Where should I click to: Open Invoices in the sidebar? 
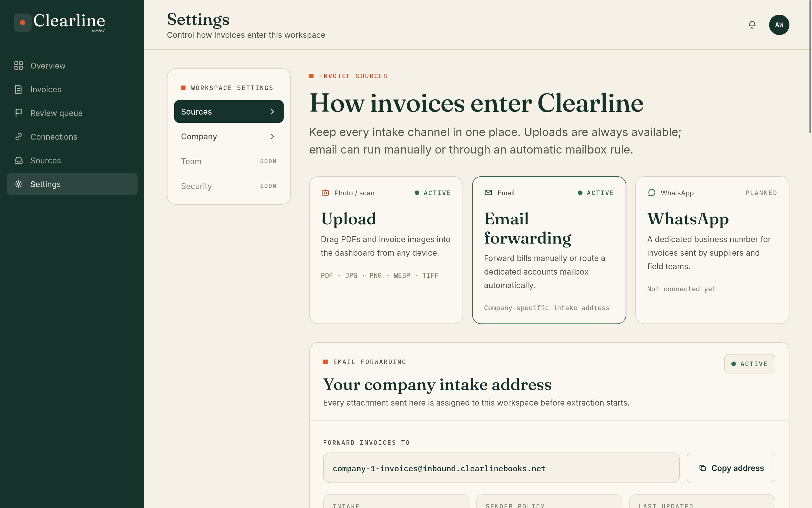click(x=72, y=89)
